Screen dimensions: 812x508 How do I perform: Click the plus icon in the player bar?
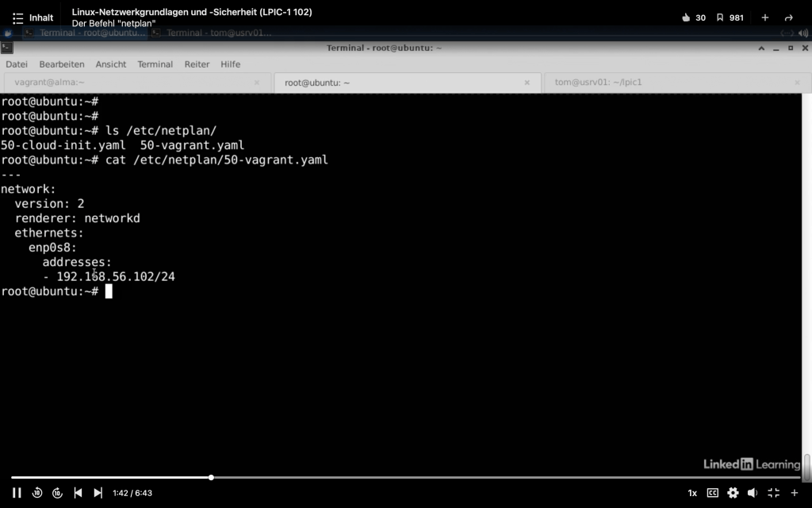[x=794, y=493]
